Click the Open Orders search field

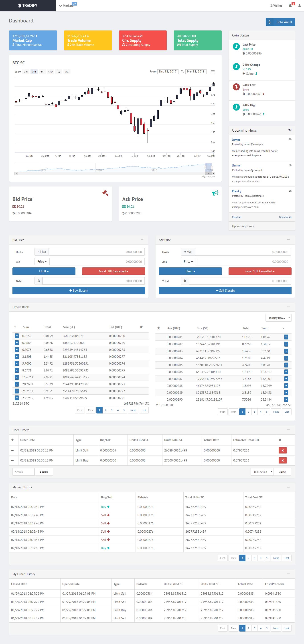tap(24, 472)
